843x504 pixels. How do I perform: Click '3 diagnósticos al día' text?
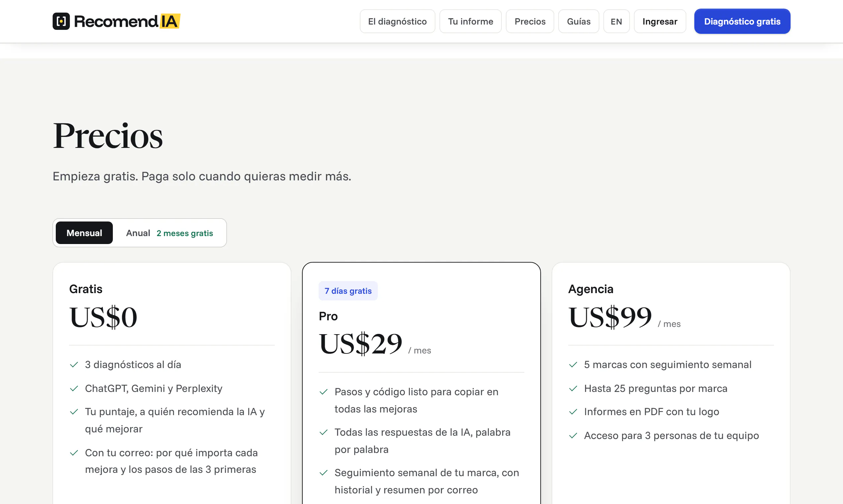(133, 365)
